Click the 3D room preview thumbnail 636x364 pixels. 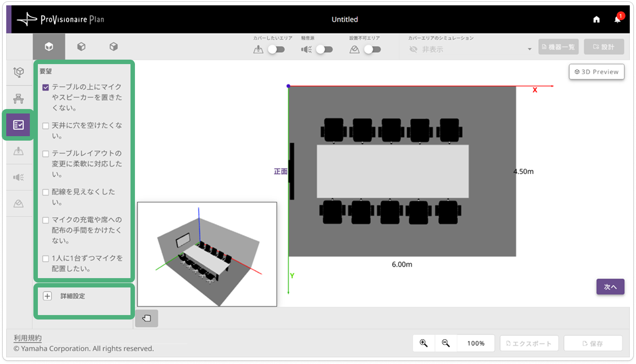point(207,254)
